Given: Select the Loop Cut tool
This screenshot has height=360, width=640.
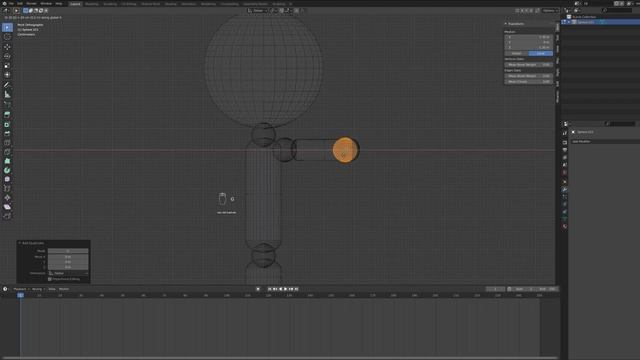Looking at the screenshot, I should point(7,143).
